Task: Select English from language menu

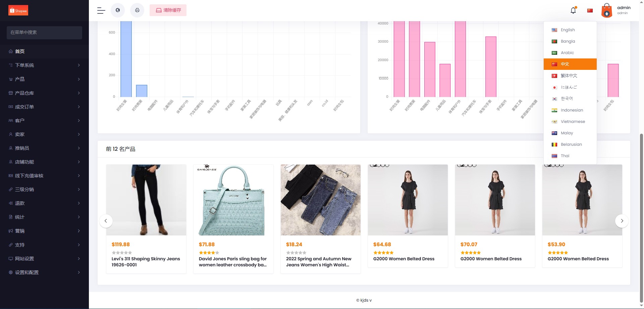Action: (570, 30)
